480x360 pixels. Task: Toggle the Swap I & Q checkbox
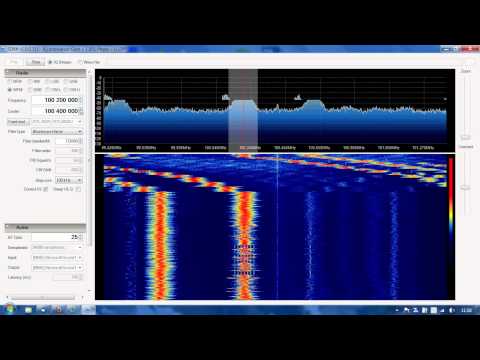tap(78, 189)
